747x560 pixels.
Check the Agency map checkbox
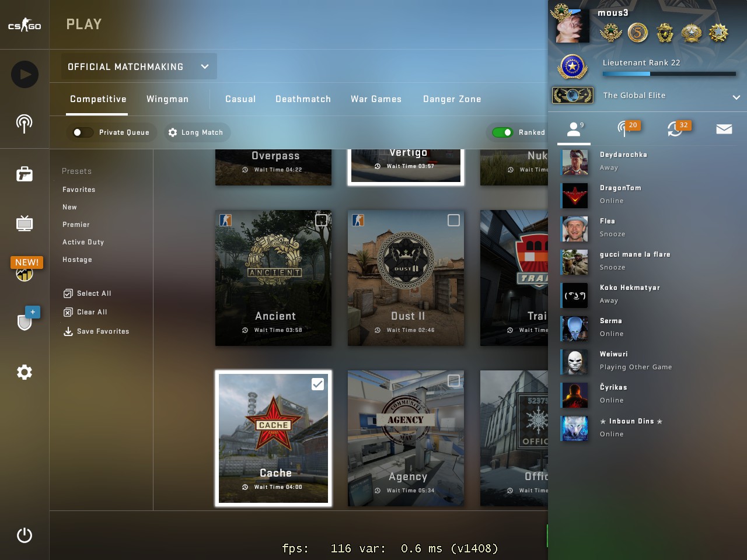coord(453,380)
